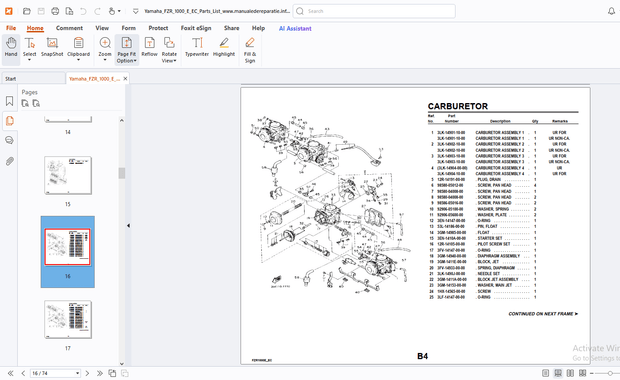Go to previous view icon in status bar
Screen dimensions: 620x380
[112, 373]
